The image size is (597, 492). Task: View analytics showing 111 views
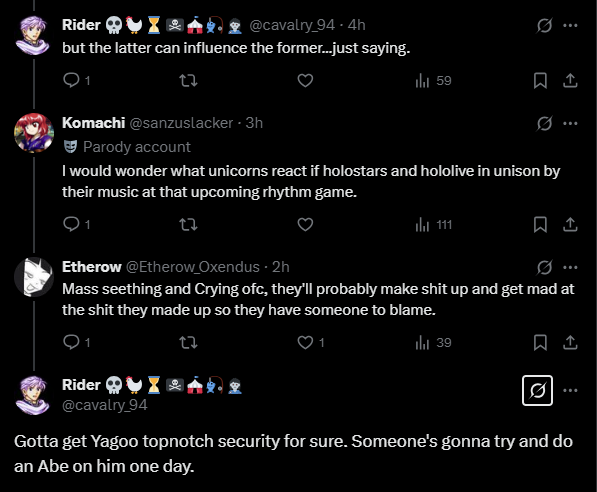click(x=433, y=225)
